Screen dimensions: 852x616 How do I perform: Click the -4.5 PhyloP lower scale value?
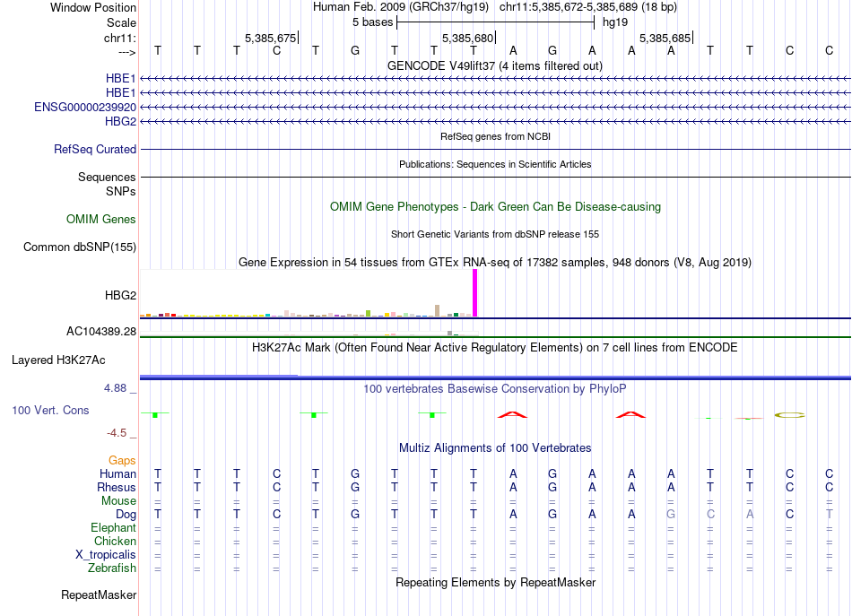tap(117, 433)
